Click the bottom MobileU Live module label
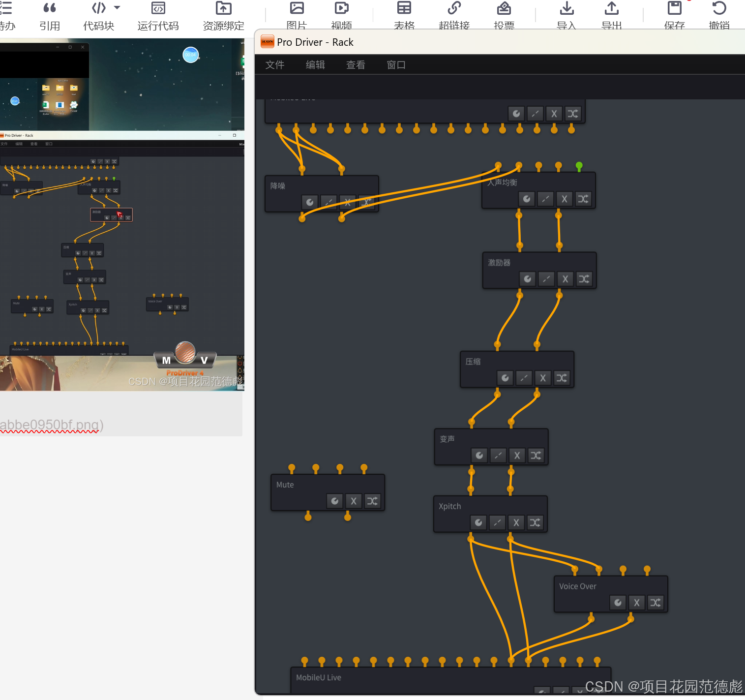745x700 pixels. coord(319,677)
